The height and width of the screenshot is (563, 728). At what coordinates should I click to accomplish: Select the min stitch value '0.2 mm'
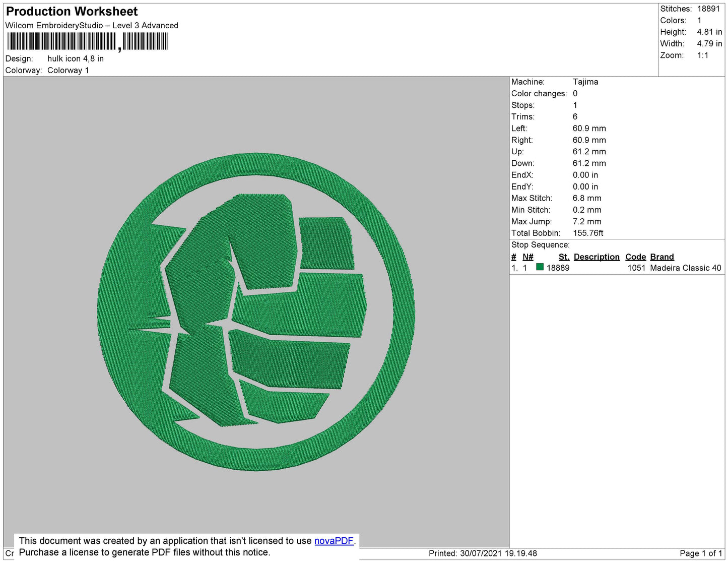pyautogui.click(x=587, y=210)
